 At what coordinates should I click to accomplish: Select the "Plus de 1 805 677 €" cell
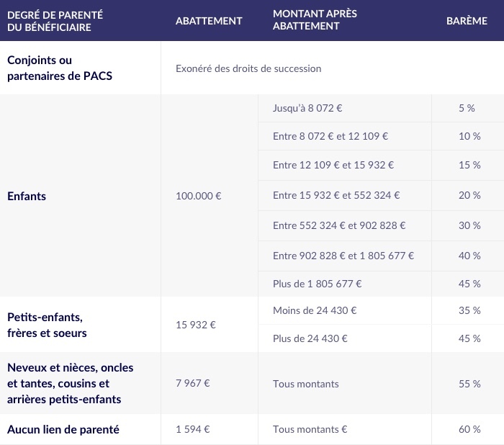[x=318, y=284]
